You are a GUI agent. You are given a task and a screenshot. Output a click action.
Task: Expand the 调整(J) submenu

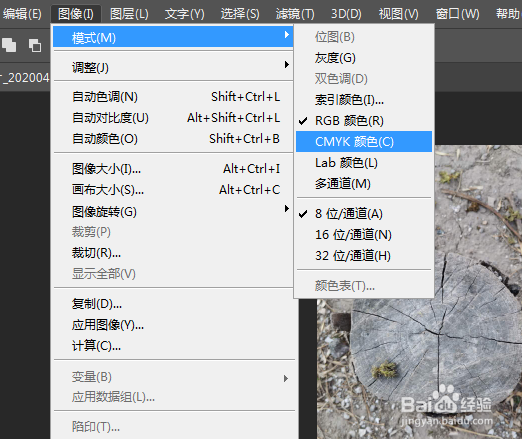173,67
